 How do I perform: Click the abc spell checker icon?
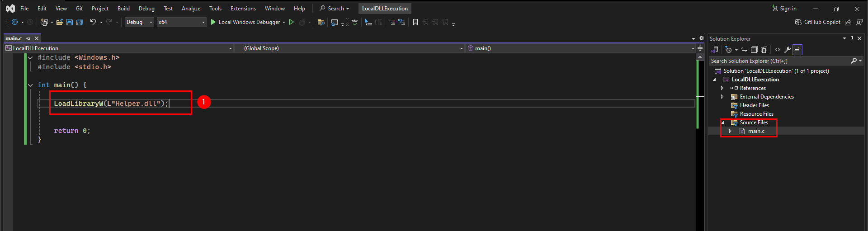tap(355, 22)
